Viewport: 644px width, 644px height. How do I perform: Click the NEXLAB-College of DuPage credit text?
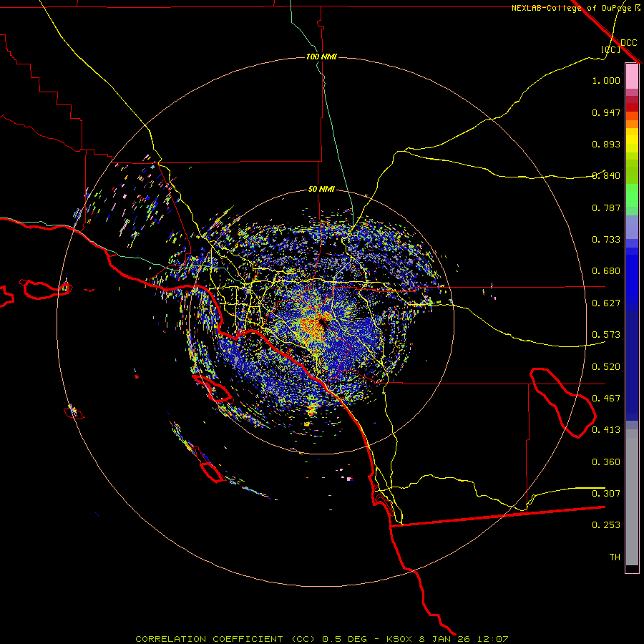click(572, 8)
